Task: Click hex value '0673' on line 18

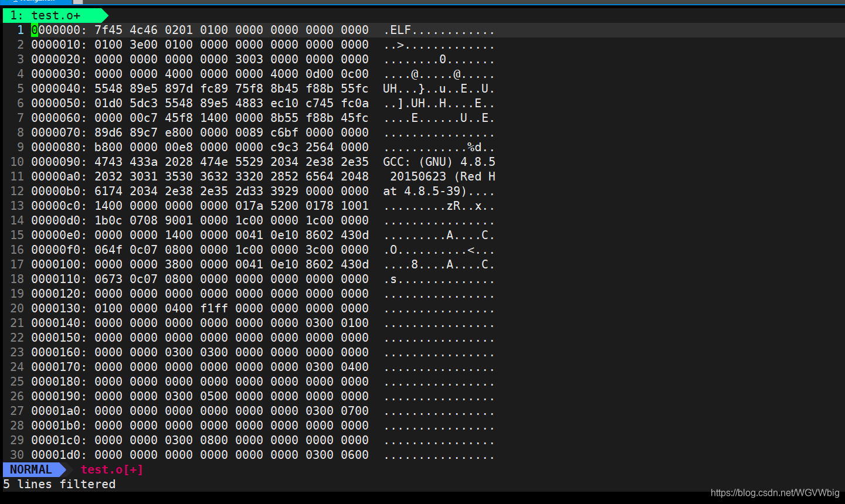Action: (x=108, y=279)
